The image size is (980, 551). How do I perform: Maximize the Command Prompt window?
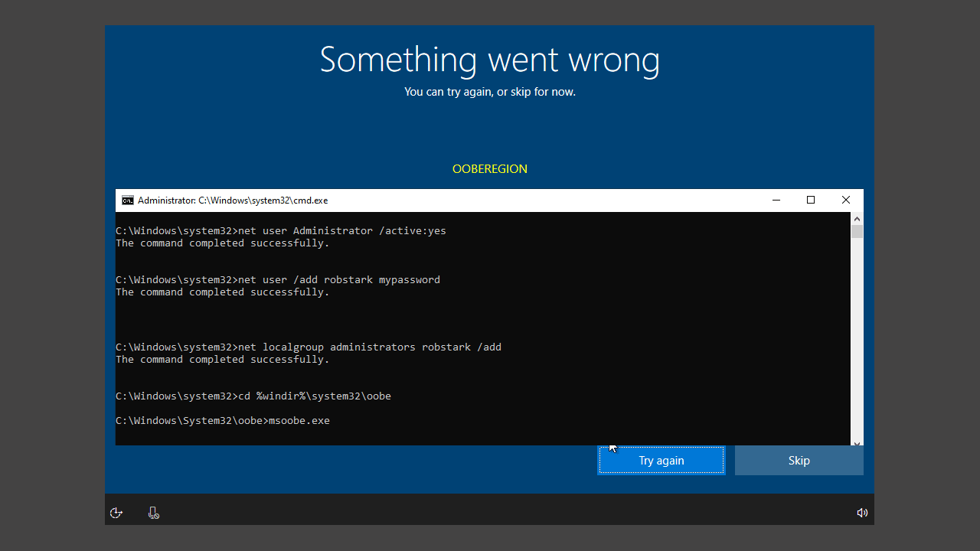click(810, 200)
